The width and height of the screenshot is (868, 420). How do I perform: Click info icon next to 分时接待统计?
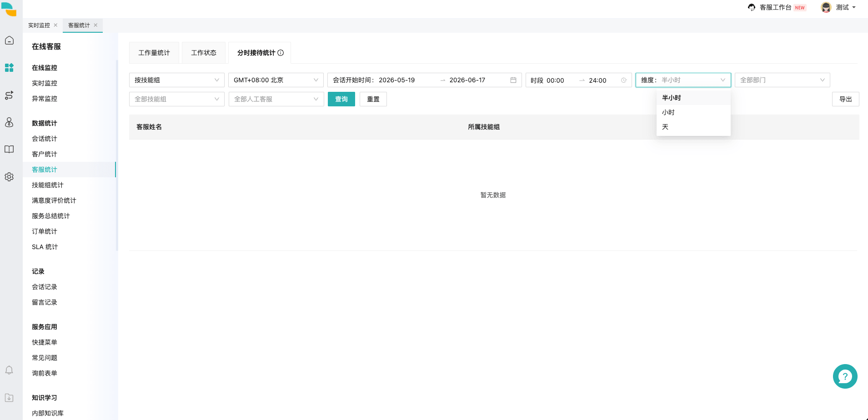(281, 53)
